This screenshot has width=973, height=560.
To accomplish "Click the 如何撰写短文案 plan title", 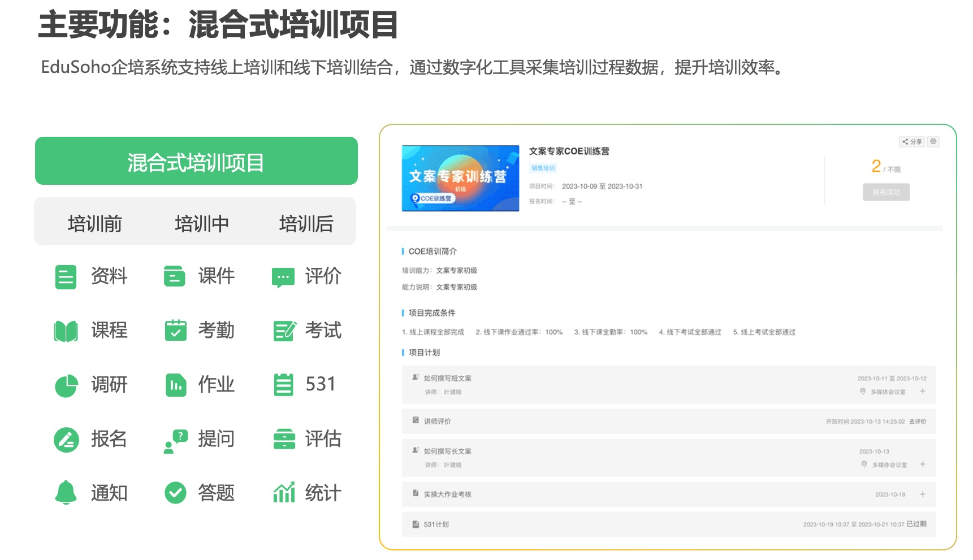I will pyautogui.click(x=447, y=378).
